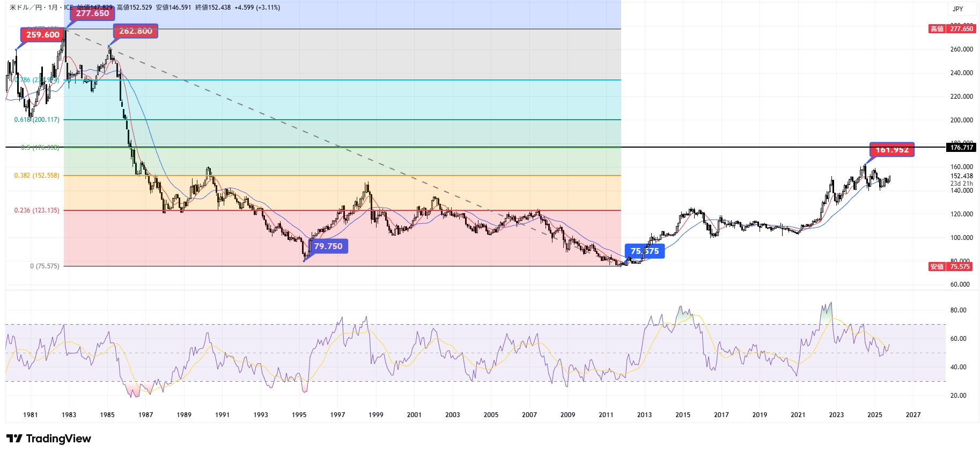Viewport: 980px width, 452px height.
Task: Click the 161.952 red price callout
Action: (x=891, y=150)
